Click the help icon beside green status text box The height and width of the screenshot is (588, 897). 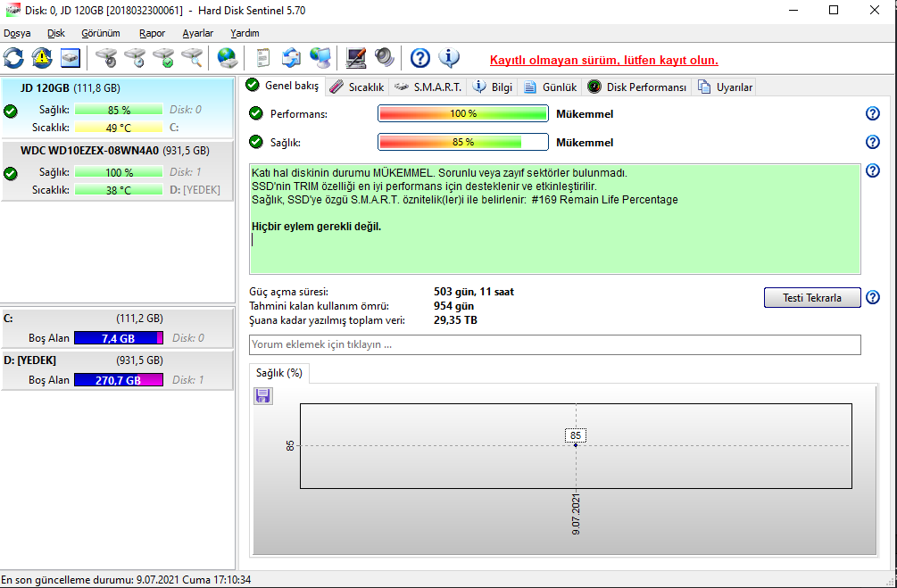point(872,170)
